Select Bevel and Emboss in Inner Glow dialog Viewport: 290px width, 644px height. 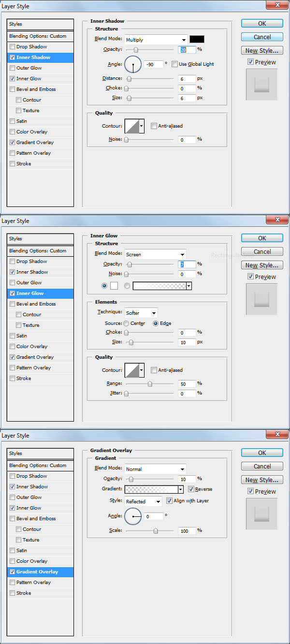[x=41, y=304]
